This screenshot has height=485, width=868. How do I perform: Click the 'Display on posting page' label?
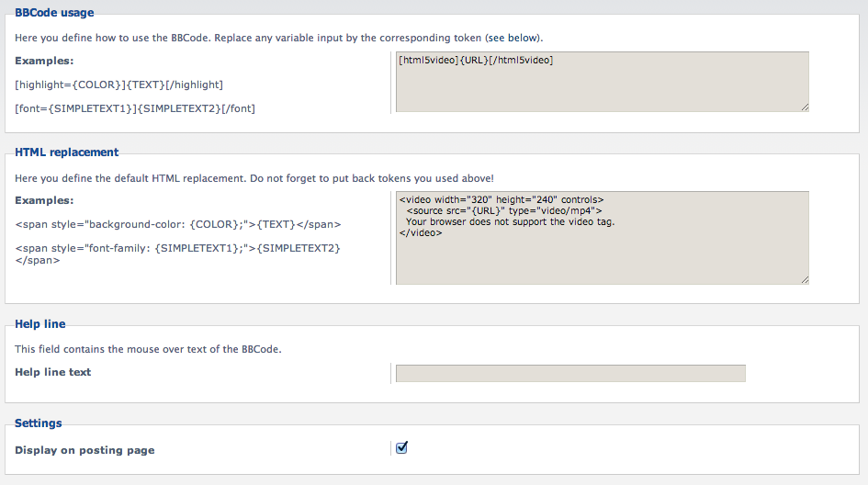point(85,450)
